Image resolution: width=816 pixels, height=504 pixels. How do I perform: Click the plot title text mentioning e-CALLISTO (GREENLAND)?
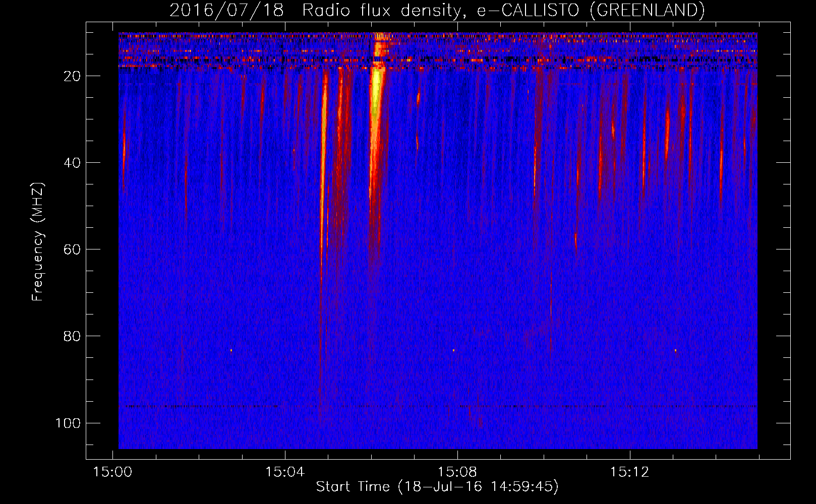(437, 10)
